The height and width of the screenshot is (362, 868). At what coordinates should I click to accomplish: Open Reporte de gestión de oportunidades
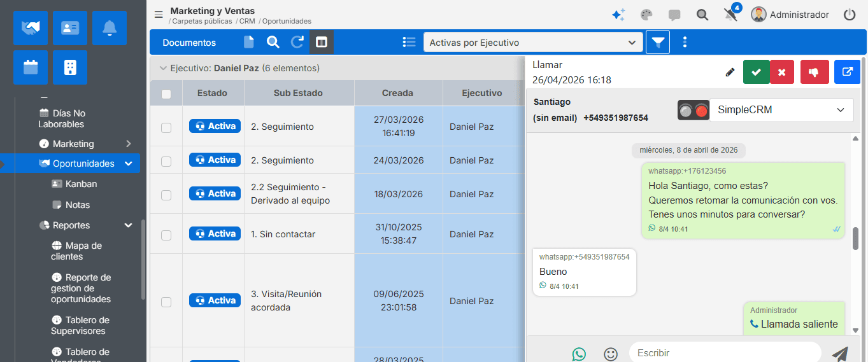(x=81, y=288)
